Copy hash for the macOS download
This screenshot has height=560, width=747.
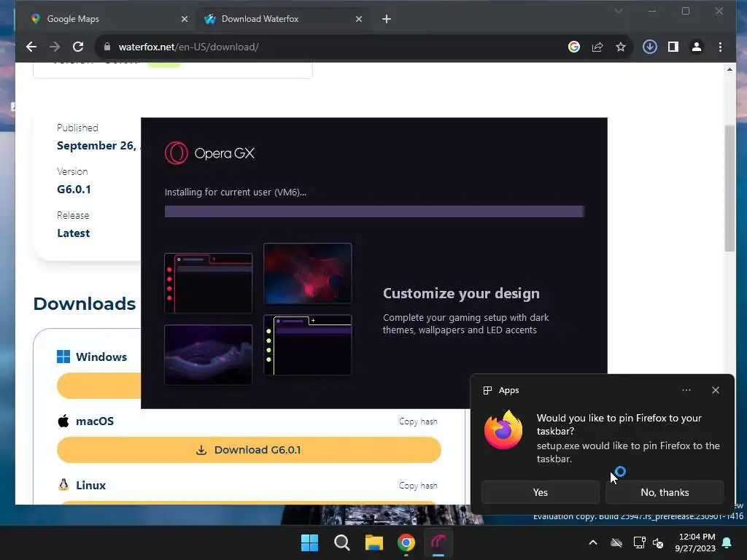click(x=418, y=421)
